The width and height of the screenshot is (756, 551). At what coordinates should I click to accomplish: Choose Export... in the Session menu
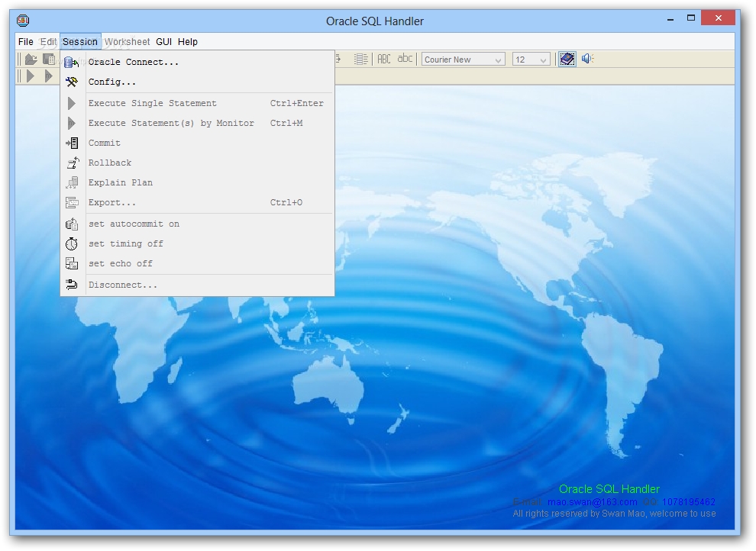(x=197, y=202)
